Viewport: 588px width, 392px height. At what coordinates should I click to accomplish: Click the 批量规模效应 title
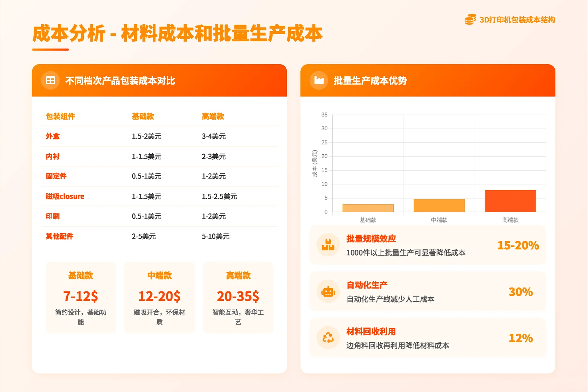(x=371, y=239)
